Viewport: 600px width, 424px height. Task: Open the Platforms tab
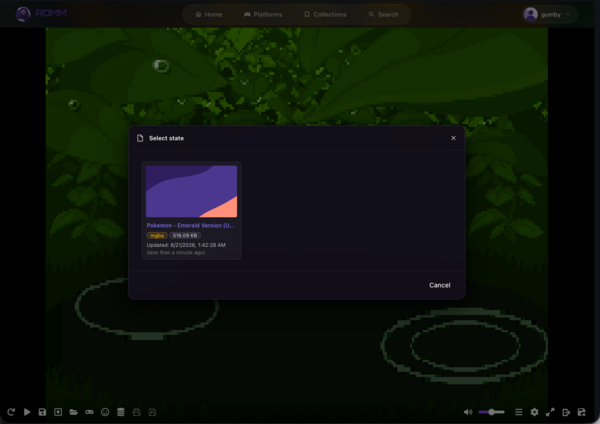click(x=263, y=15)
